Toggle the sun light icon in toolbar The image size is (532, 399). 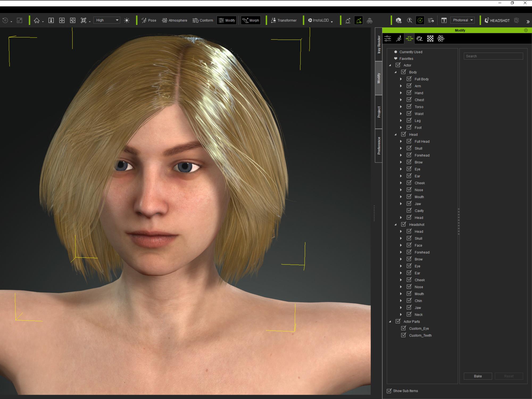[x=127, y=20]
